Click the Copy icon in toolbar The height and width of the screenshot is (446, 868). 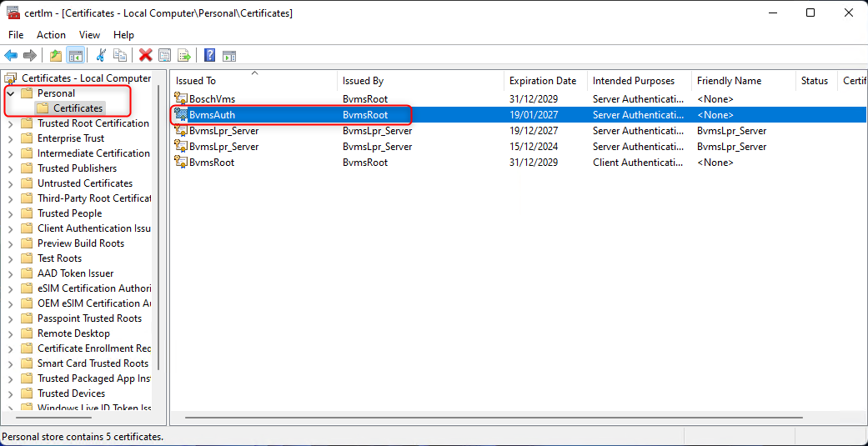pos(120,55)
